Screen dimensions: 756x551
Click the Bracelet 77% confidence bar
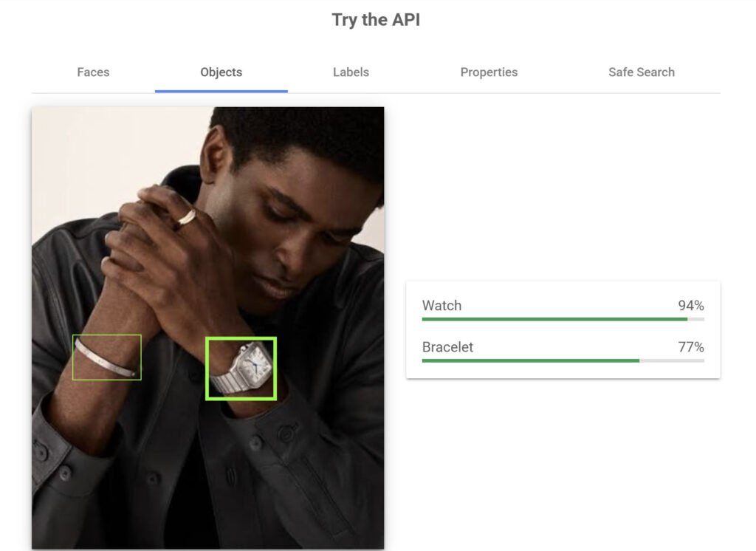point(563,361)
